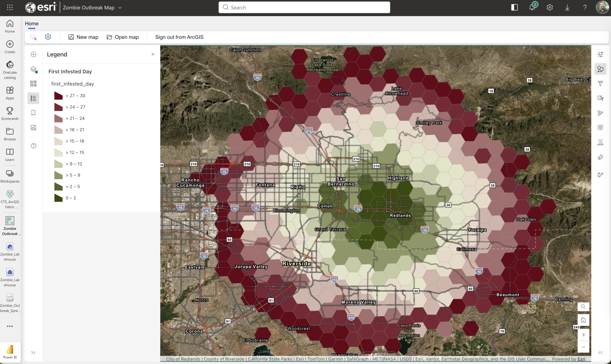Toggle the map properties sliders panel
The height and width of the screenshot is (364, 611).
click(x=600, y=54)
